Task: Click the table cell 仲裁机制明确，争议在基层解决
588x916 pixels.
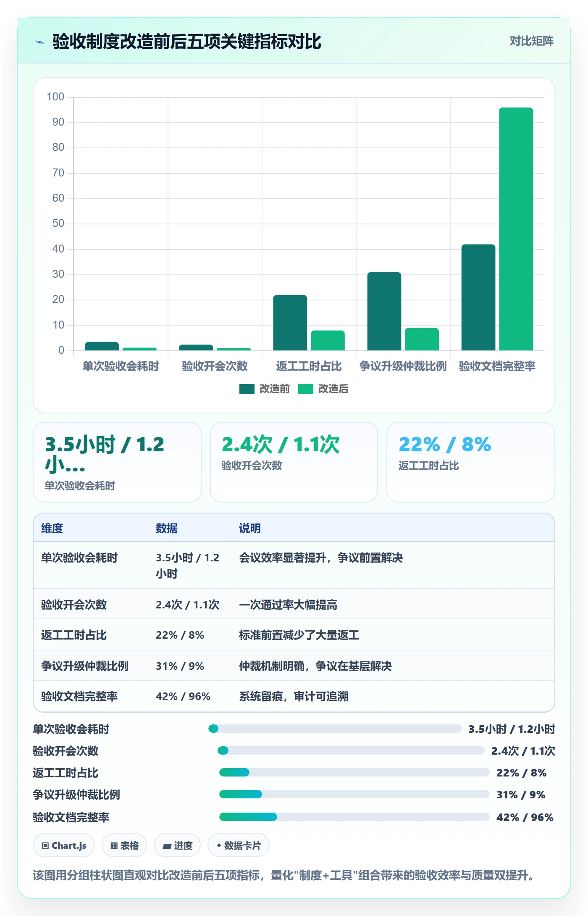Action: [315, 666]
